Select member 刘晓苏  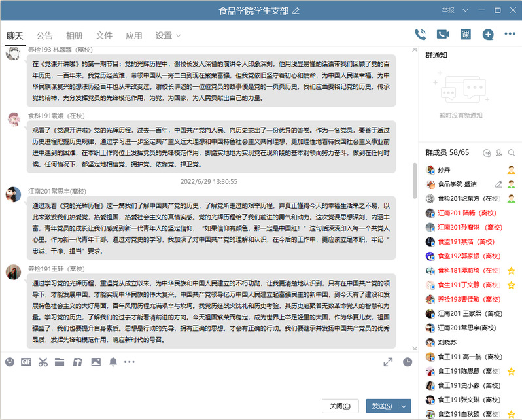coord(470,342)
